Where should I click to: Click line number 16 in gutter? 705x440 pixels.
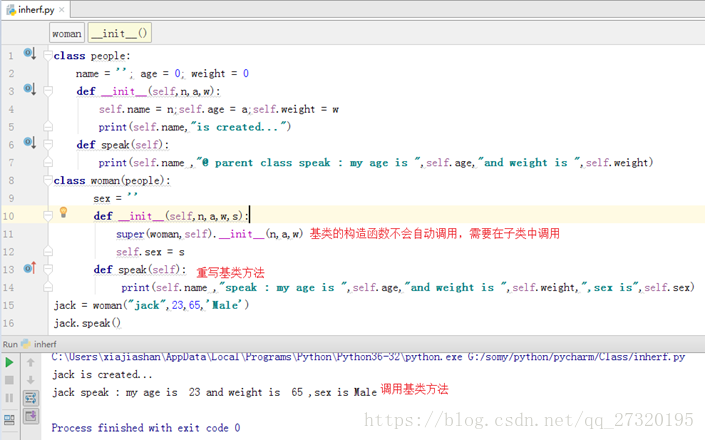(9, 323)
